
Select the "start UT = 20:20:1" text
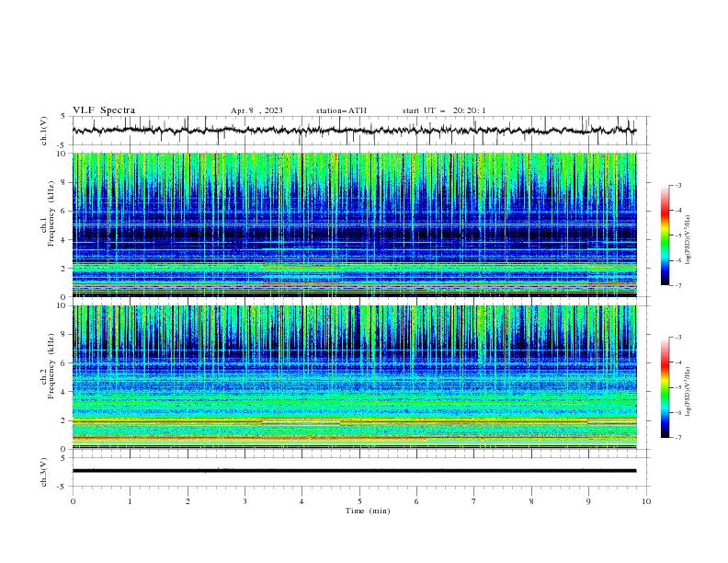(x=444, y=110)
